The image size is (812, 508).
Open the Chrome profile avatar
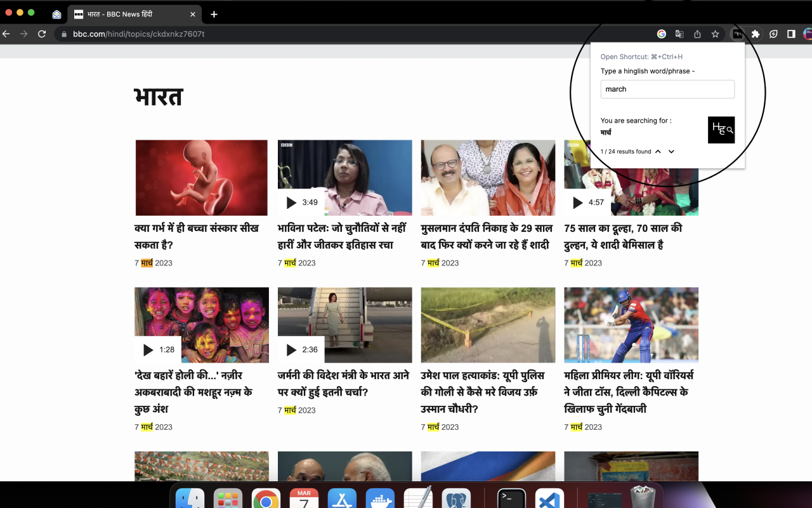point(807,34)
